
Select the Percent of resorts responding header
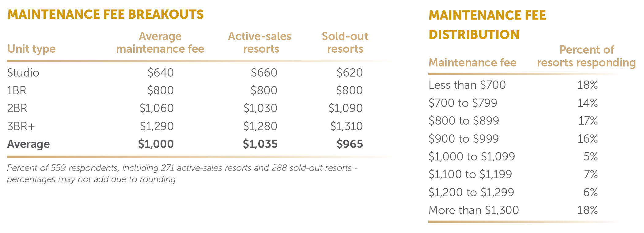pos(586,56)
